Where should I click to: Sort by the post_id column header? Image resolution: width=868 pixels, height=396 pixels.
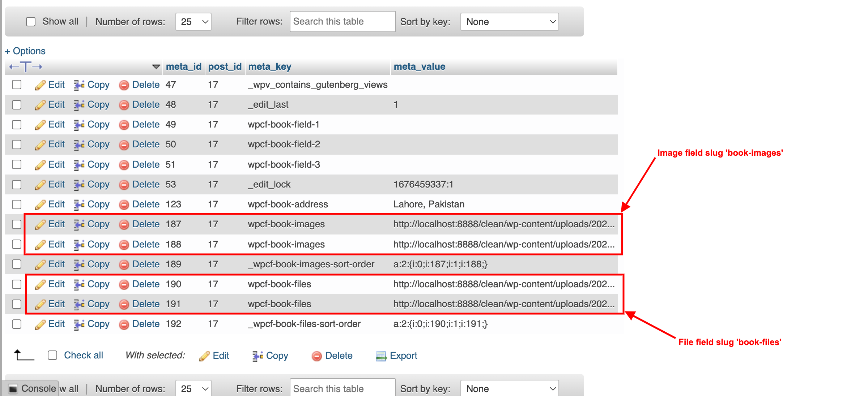[x=225, y=66]
